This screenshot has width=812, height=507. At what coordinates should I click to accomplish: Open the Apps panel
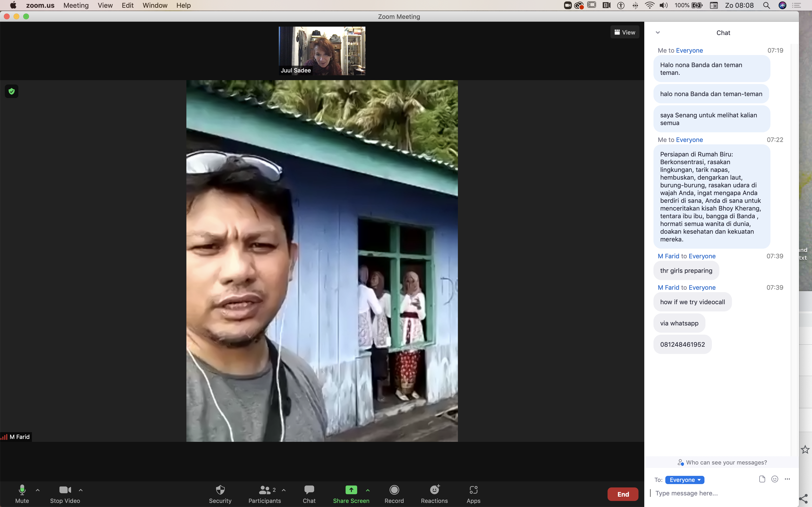[x=473, y=493]
